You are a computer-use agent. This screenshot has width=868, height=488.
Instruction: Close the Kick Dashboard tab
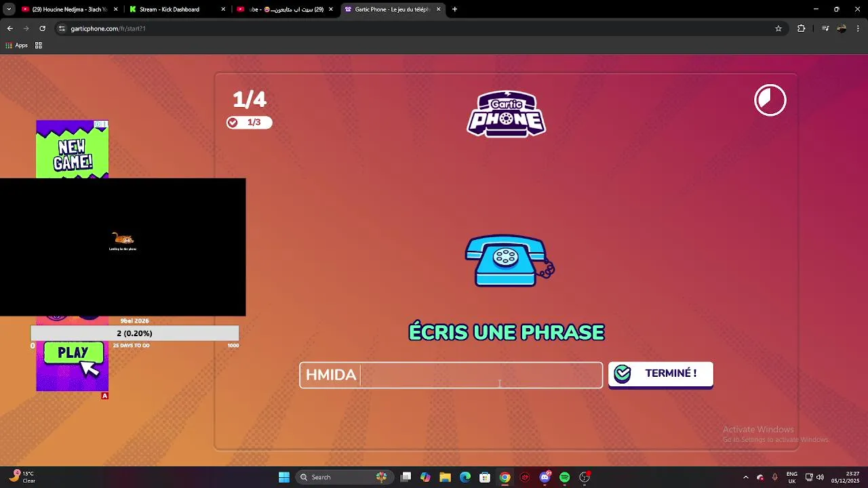click(223, 9)
